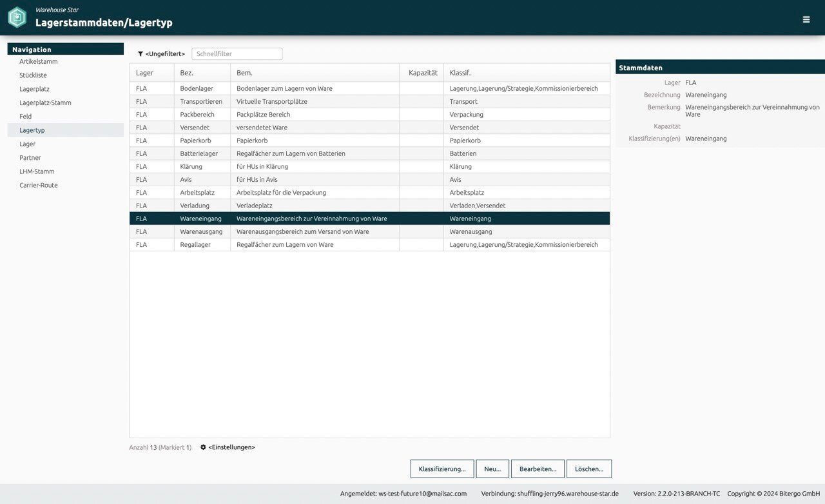Click the Klassifizierung(en) value in Stammdaten
Viewport: 825px width, 504px height.
pos(706,139)
